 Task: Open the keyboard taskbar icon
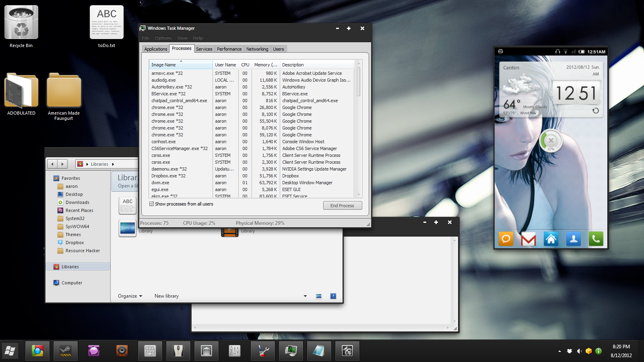pyautogui.click(x=150, y=351)
